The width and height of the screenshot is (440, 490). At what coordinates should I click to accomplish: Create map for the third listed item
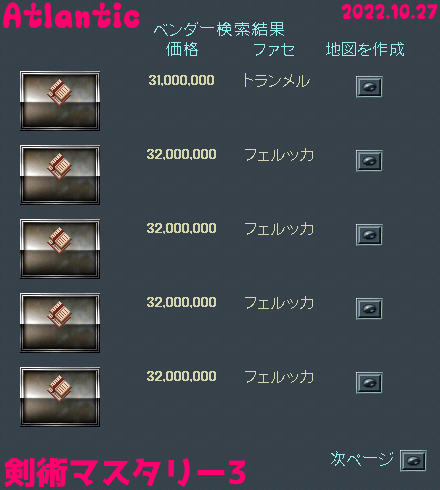point(369,235)
